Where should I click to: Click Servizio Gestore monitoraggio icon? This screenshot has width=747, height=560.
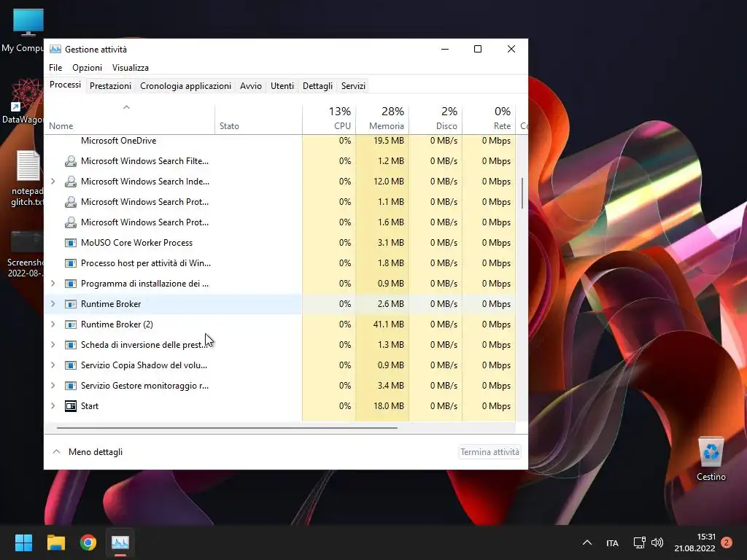click(71, 386)
